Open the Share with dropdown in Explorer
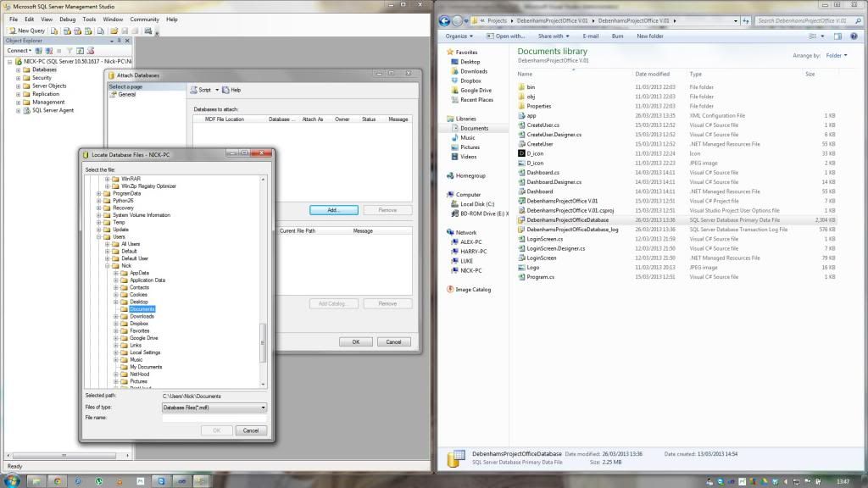 (x=553, y=36)
